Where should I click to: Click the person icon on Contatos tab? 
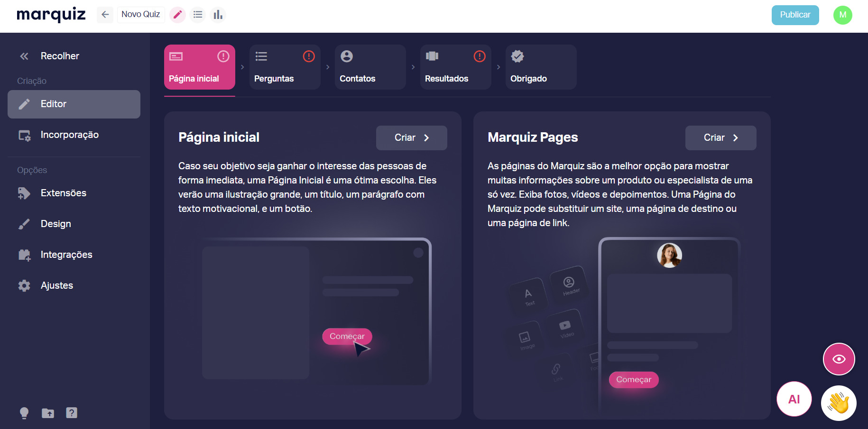click(x=347, y=56)
